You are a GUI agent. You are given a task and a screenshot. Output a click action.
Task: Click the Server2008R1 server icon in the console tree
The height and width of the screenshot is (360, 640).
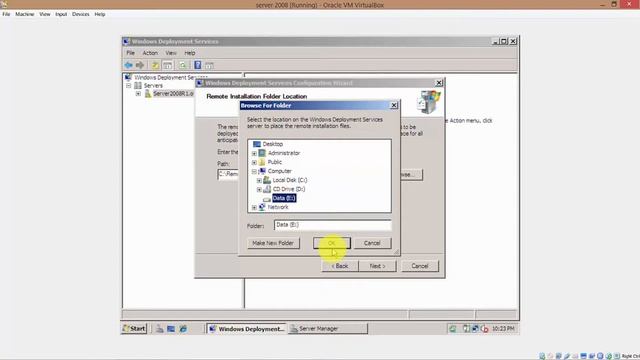148,94
